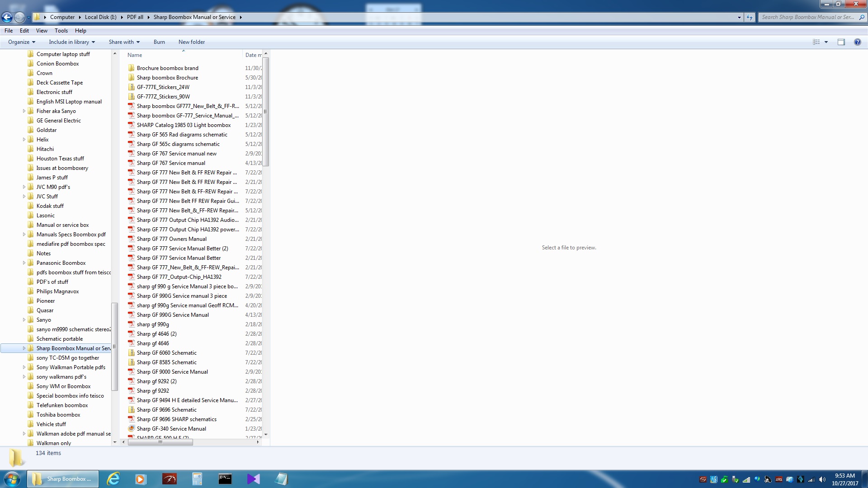The height and width of the screenshot is (488, 868).
Task: Open the Organize dropdown menu
Action: pyautogui.click(x=22, y=42)
